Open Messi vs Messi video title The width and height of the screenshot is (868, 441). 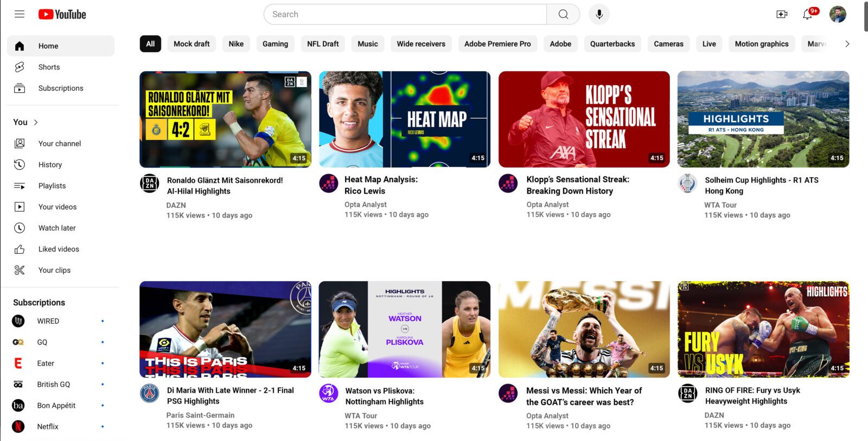coord(584,397)
